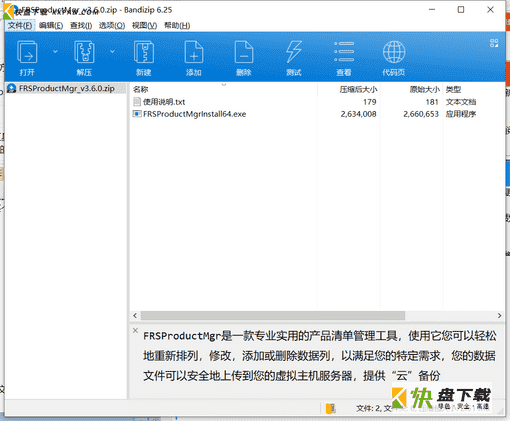Open the View (视图) menu
The width and height of the screenshot is (510, 421).
click(x=144, y=26)
